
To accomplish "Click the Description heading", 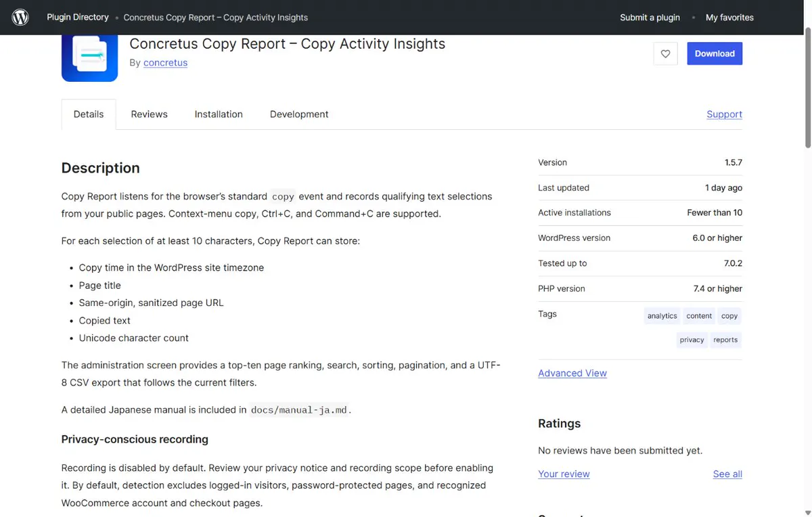I will click(101, 168).
